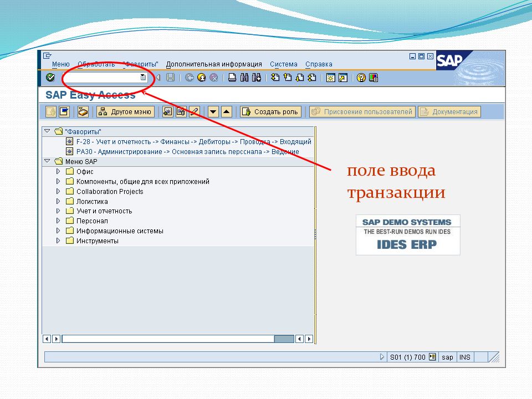
Task: Expand the Информационные системы folder
Action: 58,231
